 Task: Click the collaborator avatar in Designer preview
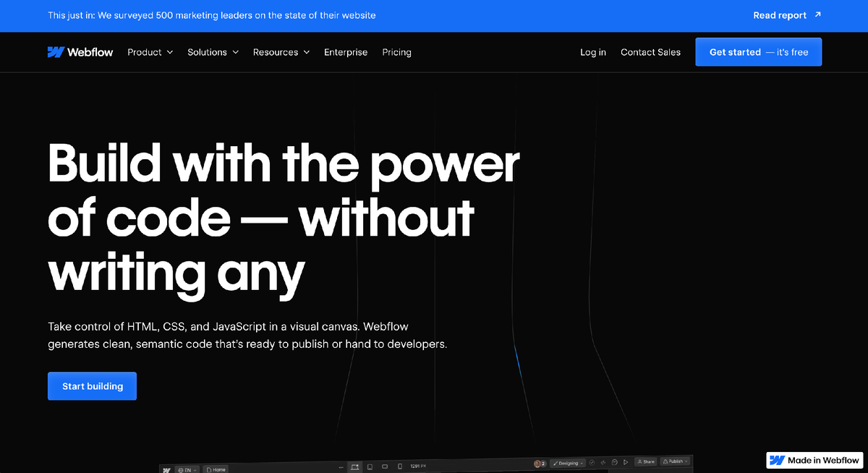(537, 464)
